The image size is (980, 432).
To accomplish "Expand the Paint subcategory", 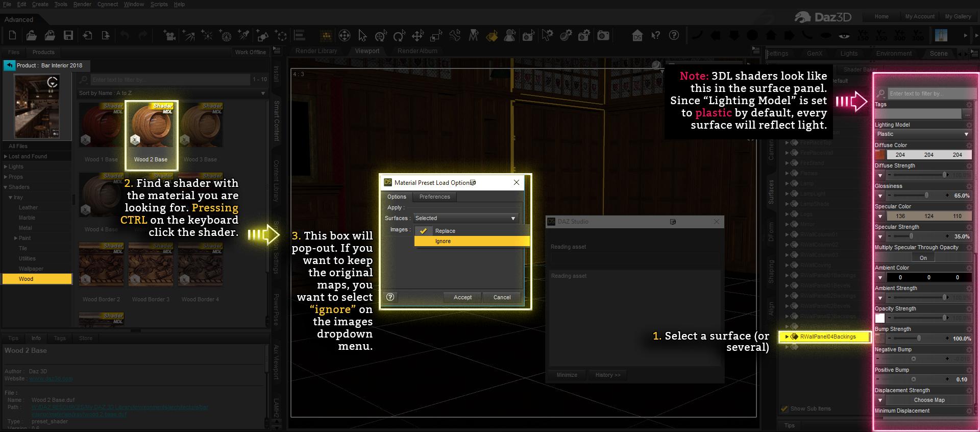I will pyautogui.click(x=16, y=238).
